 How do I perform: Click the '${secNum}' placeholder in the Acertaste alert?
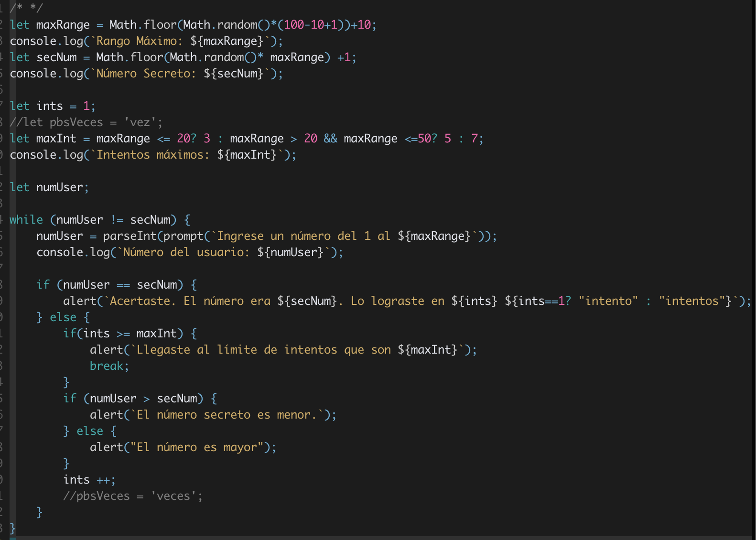(307, 301)
